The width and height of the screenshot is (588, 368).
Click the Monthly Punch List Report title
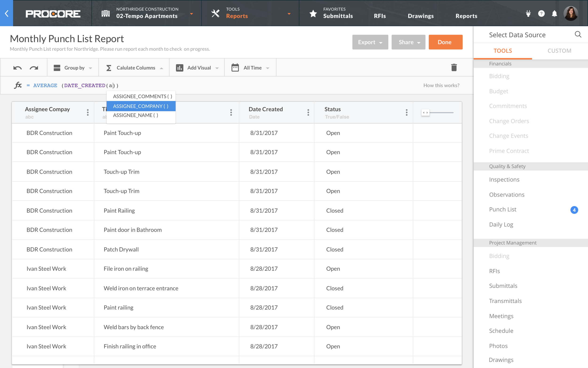(67, 39)
